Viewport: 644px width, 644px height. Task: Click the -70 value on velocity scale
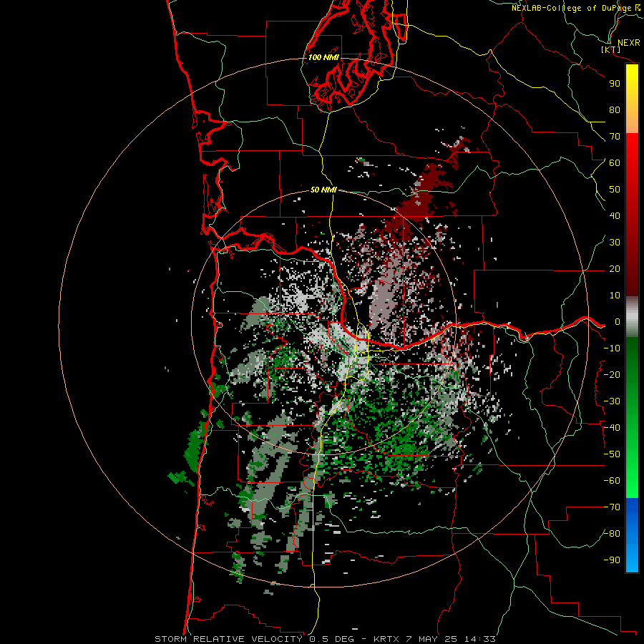(x=612, y=507)
